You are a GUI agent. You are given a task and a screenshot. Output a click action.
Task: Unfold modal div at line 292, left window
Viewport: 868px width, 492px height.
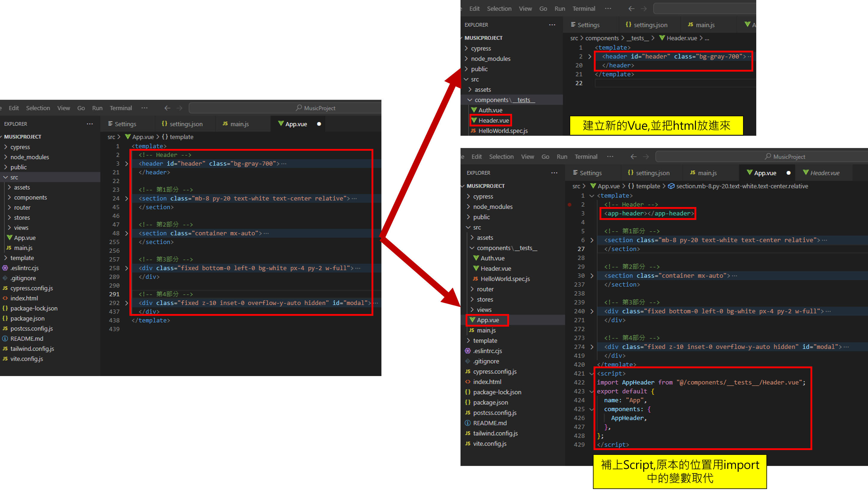pyautogui.click(x=127, y=303)
